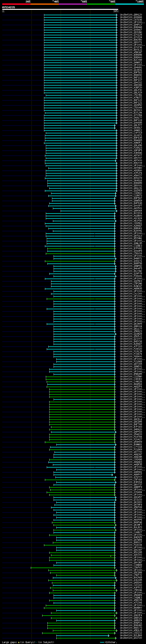Select hit label UniRef100_B4N971
The image size is (146, 644).
click(131, 259)
